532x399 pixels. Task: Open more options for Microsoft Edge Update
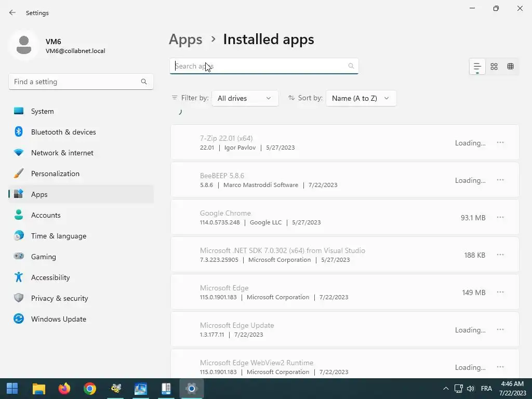point(500,329)
